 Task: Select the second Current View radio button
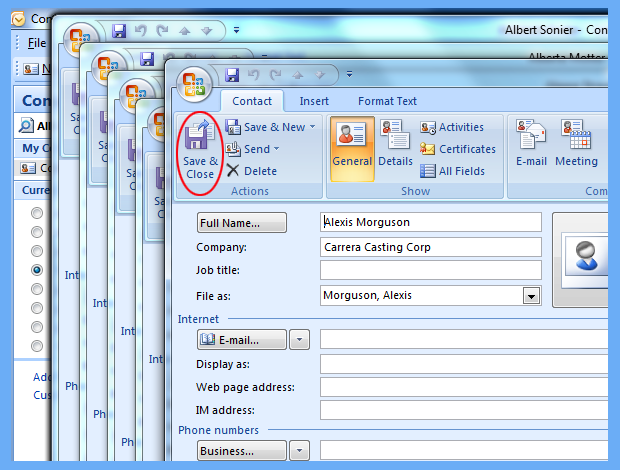pyautogui.click(x=37, y=232)
